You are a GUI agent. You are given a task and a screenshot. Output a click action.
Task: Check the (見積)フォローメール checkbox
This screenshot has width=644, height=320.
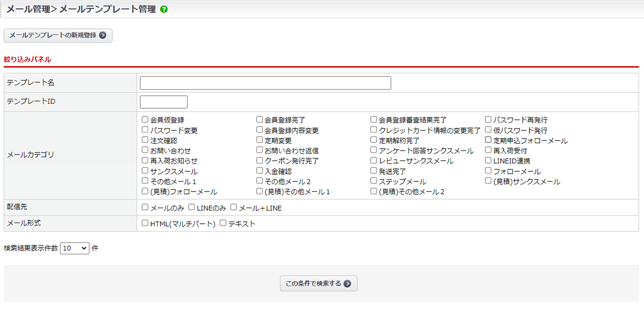pos(145,191)
